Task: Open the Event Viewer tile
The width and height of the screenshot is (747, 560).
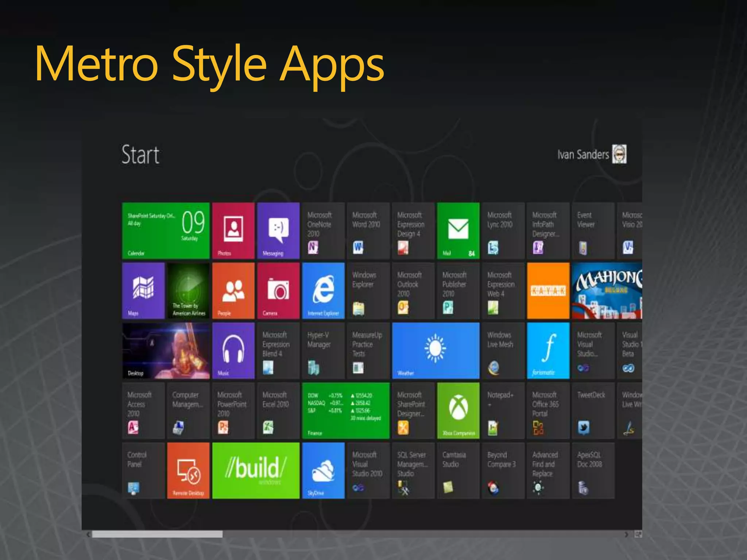Action: pos(593,230)
